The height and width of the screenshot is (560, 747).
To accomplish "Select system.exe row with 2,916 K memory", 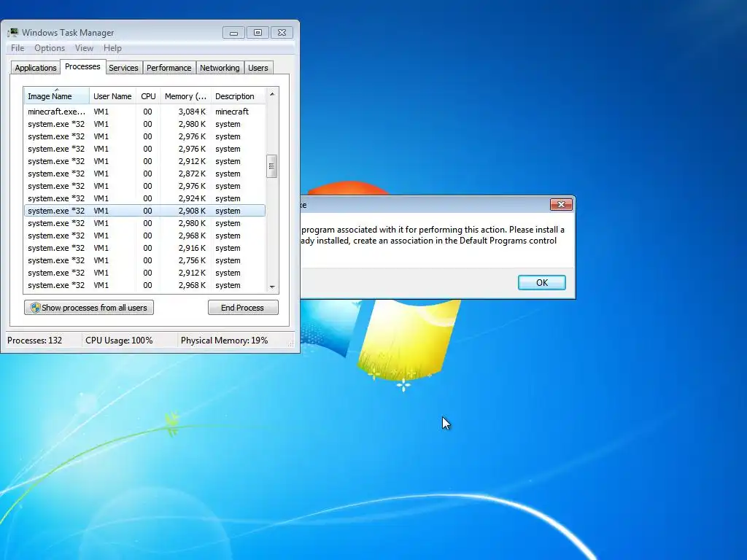I will point(145,248).
